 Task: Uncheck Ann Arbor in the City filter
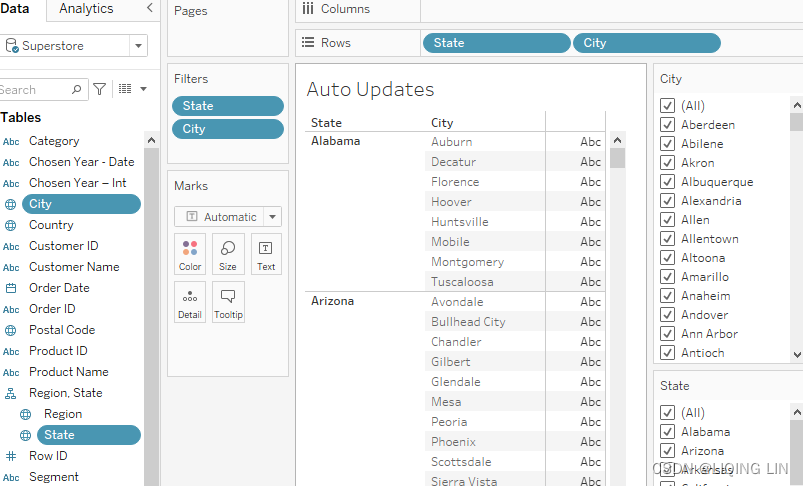(x=667, y=333)
